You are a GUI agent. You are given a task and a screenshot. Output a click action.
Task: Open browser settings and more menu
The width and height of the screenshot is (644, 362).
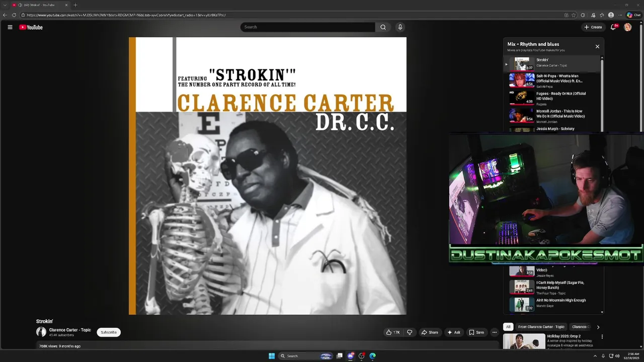[x=620, y=15]
